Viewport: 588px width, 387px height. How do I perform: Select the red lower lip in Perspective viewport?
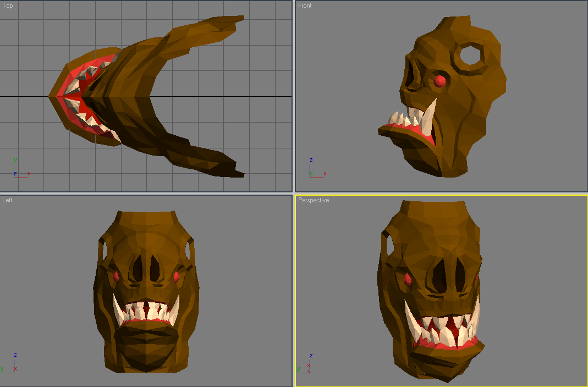[448, 344]
